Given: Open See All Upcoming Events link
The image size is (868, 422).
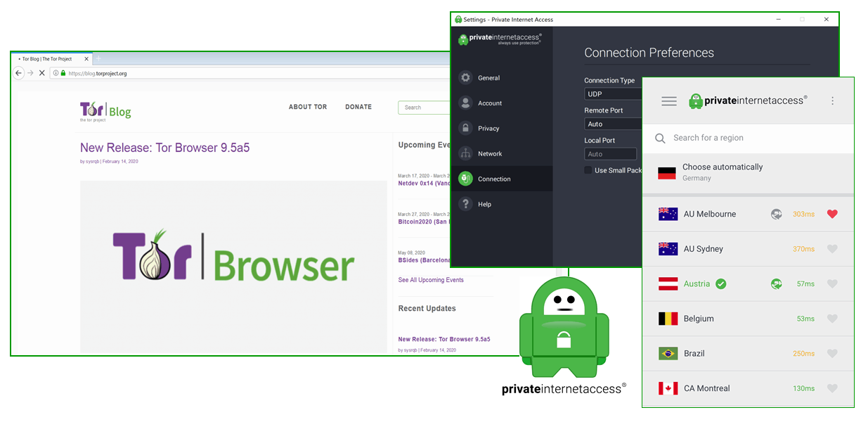Looking at the screenshot, I should coord(431,280).
